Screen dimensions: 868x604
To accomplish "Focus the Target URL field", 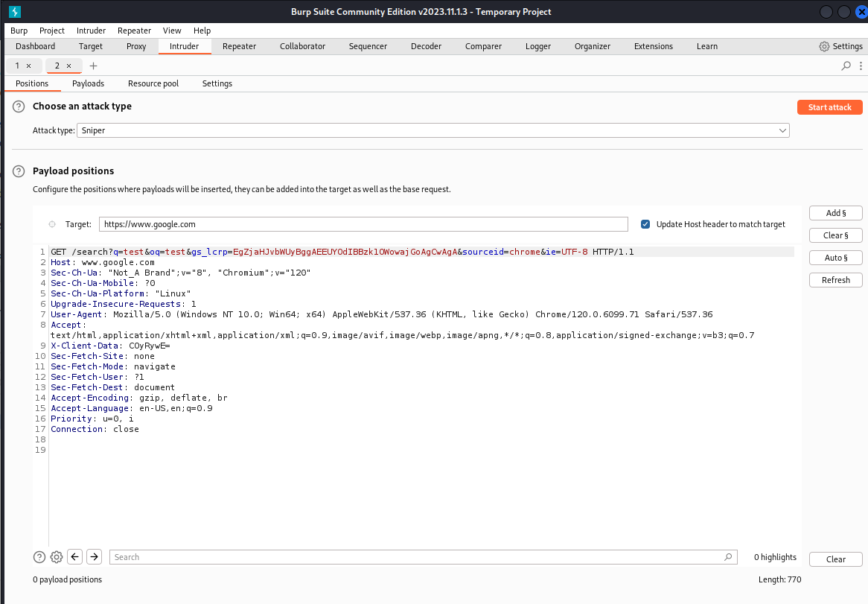I will coord(363,224).
